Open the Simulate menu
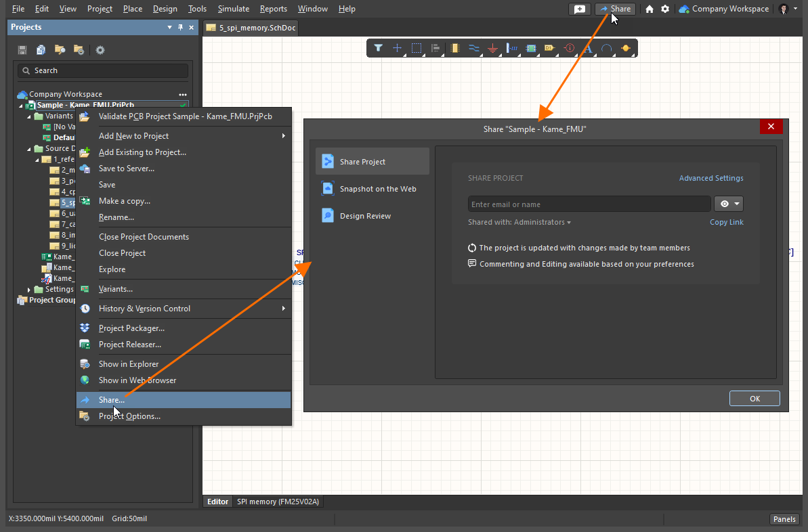Image resolution: width=808 pixels, height=532 pixels. [234, 9]
